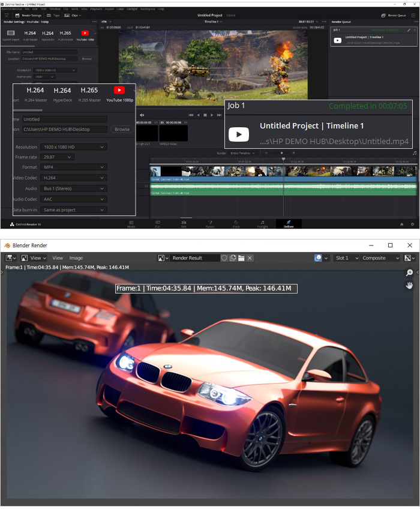The width and height of the screenshot is (420, 509).
Task: Expand preset list arrow beside YouTube icon
Action: [95, 33]
